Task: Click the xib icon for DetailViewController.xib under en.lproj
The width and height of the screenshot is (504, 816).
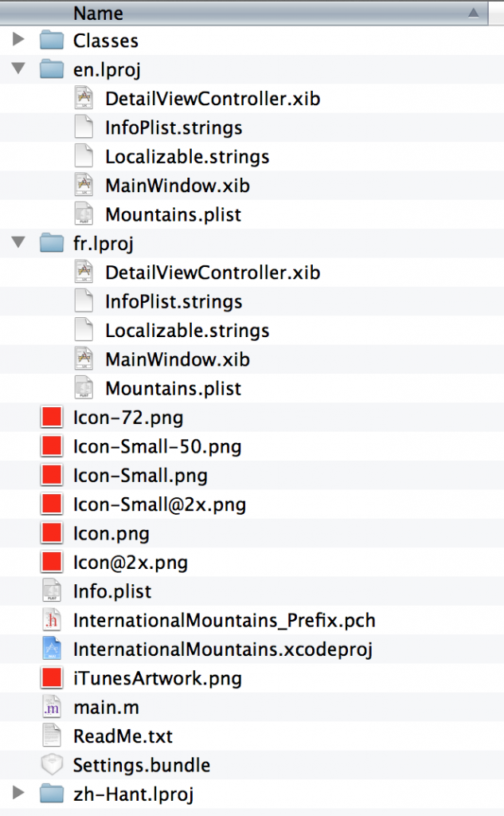Action: pyautogui.click(x=84, y=98)
